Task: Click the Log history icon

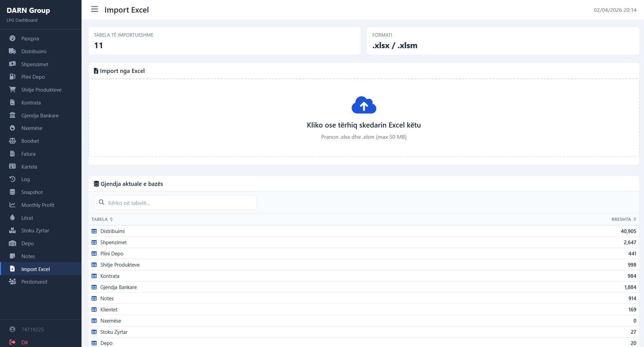Action: tap(13, 179)
